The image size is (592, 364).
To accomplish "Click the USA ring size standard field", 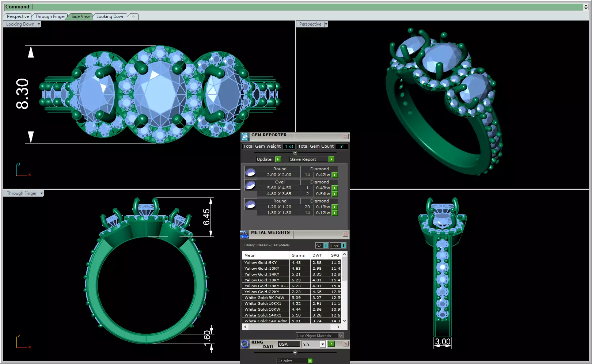I will pos(288,344).
